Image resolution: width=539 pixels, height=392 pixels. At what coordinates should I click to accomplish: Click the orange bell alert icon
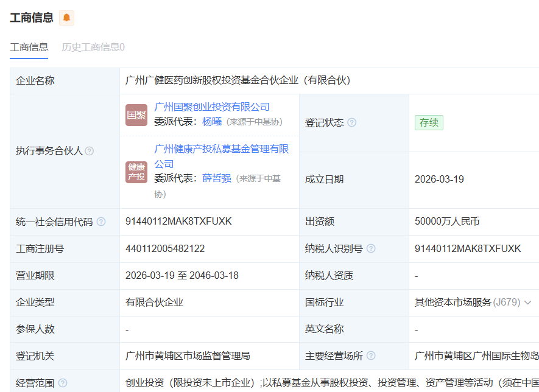coord(66,18)
